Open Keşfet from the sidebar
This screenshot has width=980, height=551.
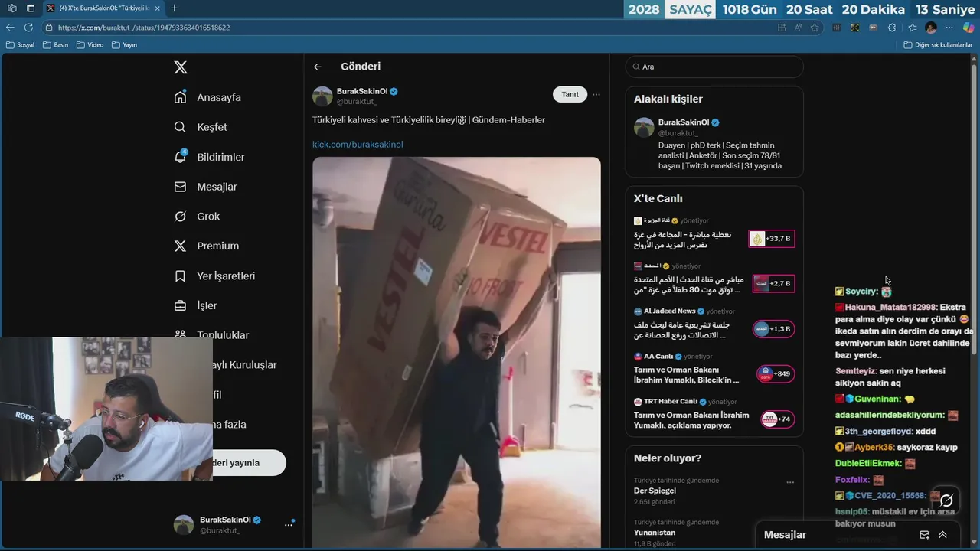pos(201,127)
